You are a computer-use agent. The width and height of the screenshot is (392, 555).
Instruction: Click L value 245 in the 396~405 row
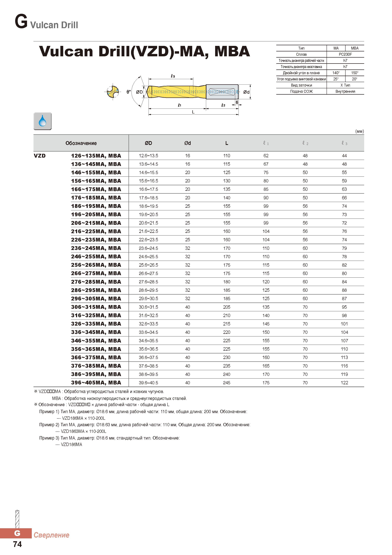227,383
